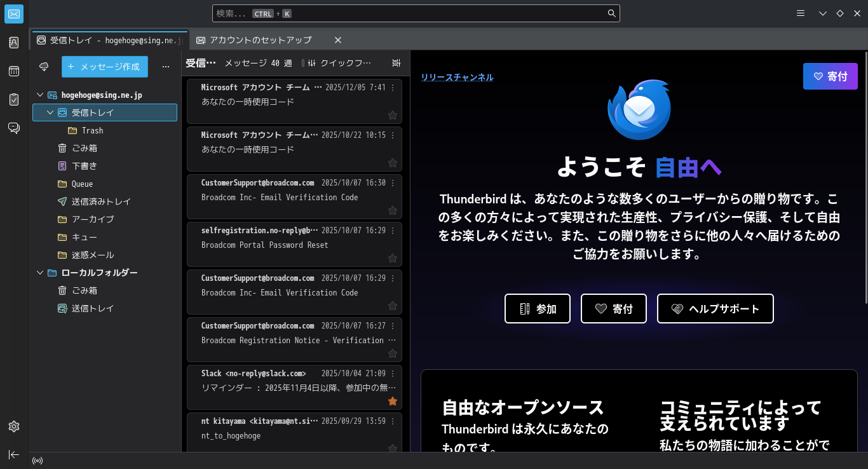Select the 迷惑メール folder
868x469 pixels.
click(105, 255)
